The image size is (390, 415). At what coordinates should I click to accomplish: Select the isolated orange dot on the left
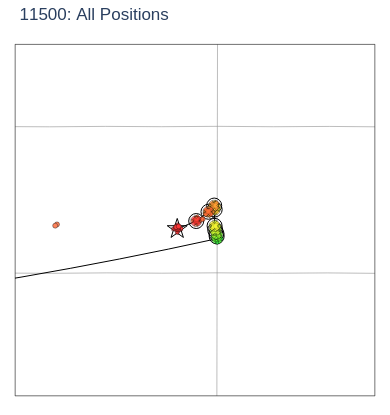(x=56, y=225)
